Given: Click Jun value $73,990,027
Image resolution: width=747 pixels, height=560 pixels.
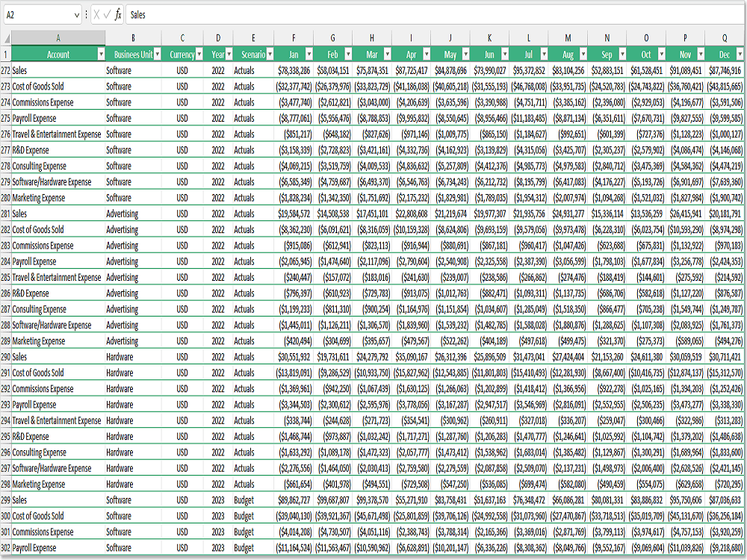Looking at the screenshot, I should coord(490,70).
